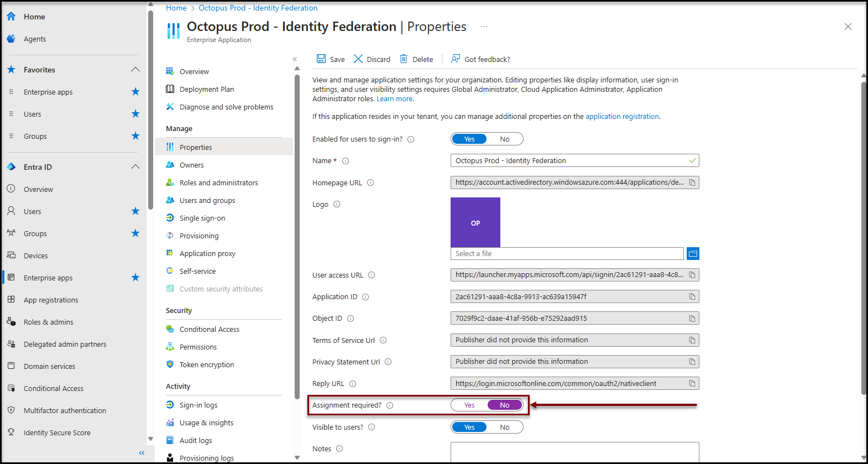Set Assignment required to Yes
Screen dimensions: 868x464
(469, 405)
